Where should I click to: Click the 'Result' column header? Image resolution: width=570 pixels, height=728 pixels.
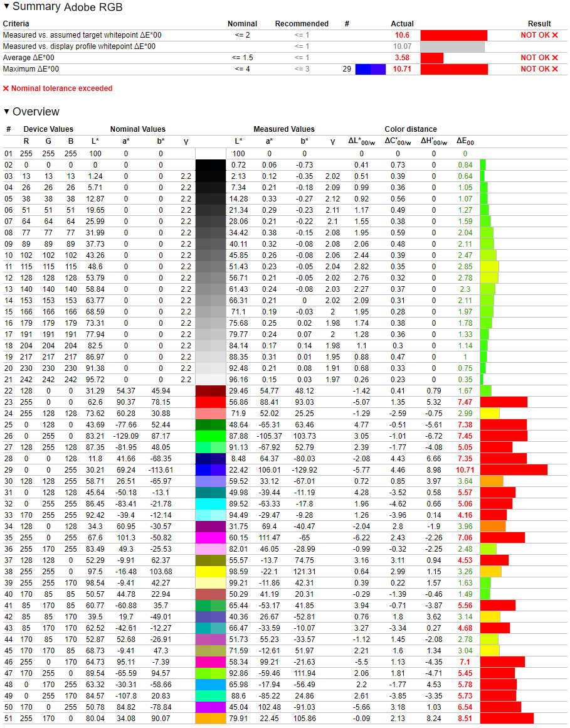point(539,24)
